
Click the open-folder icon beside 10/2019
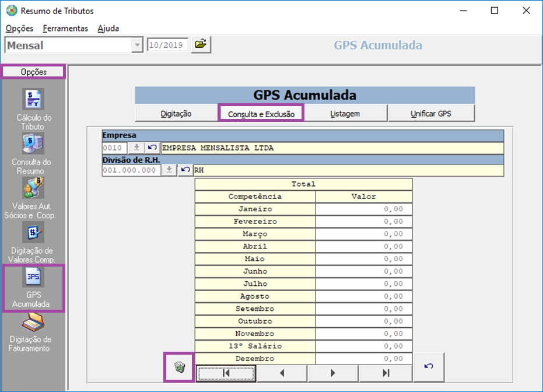coord(201,44)
